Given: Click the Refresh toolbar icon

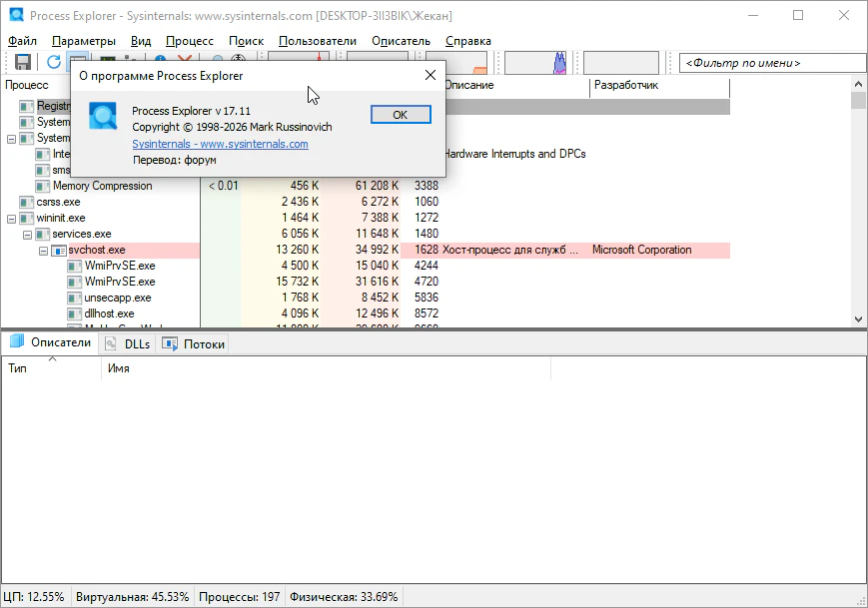Looking at the screenshot, I should [54, 63].
